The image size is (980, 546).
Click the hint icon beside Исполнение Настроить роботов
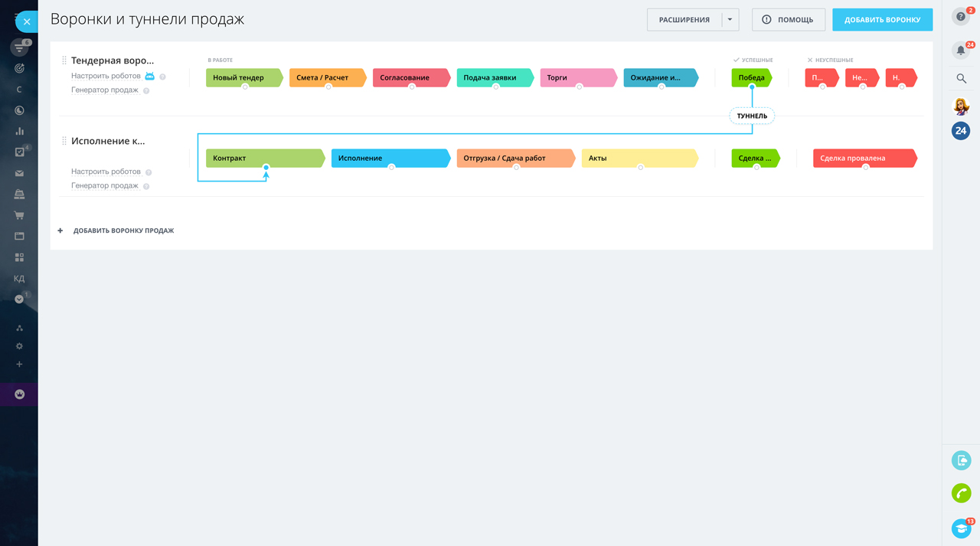(x=149, y=172)
